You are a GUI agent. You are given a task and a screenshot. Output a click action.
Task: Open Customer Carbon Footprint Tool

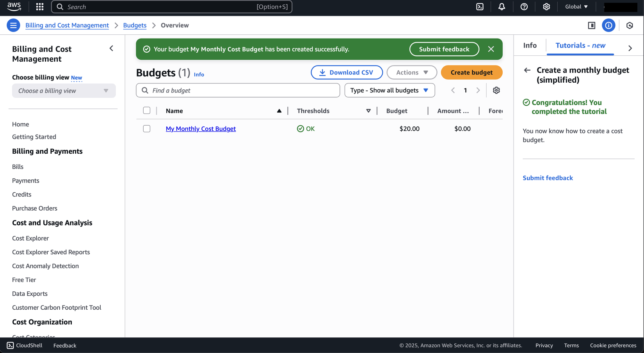[x=57, y=307]
